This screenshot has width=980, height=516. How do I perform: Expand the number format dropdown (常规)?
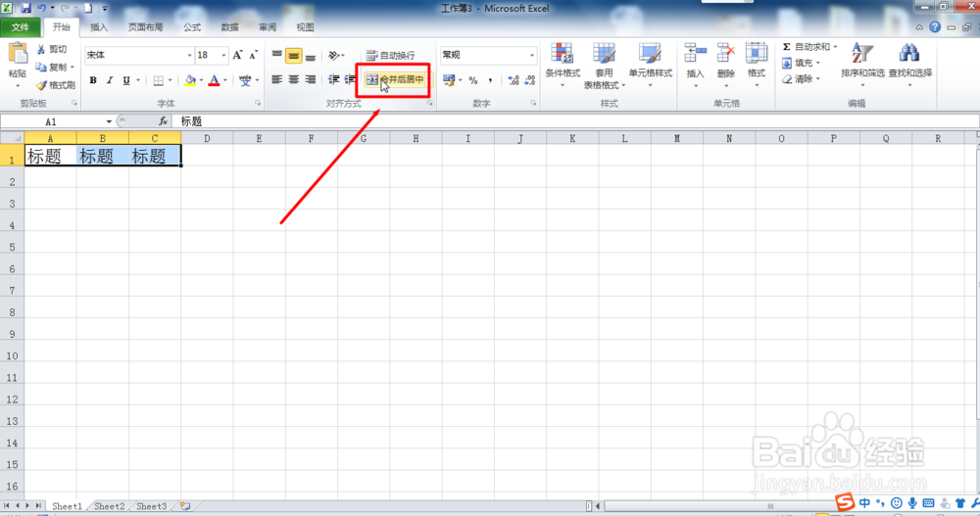click(532, 55)
